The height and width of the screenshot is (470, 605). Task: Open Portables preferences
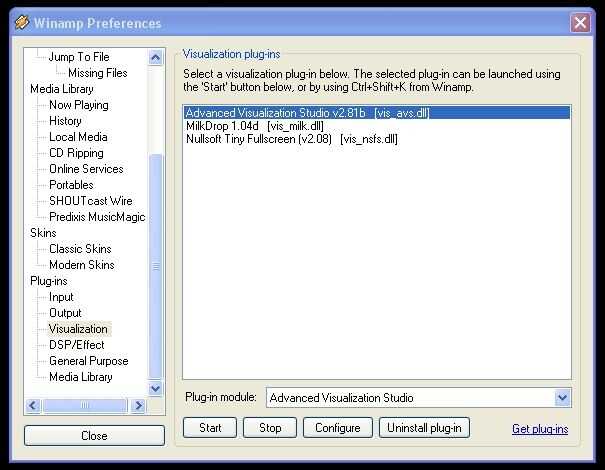click(71, 185)
